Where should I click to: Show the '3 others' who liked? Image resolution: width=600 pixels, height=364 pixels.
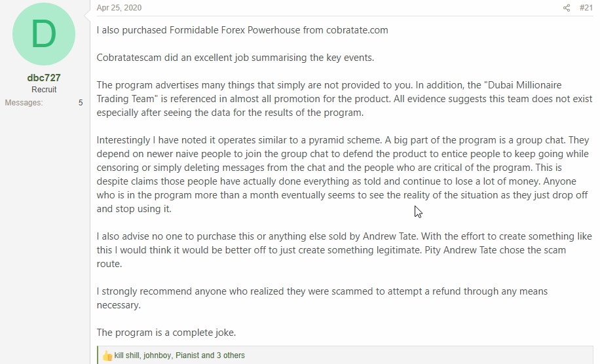(231, 355)
